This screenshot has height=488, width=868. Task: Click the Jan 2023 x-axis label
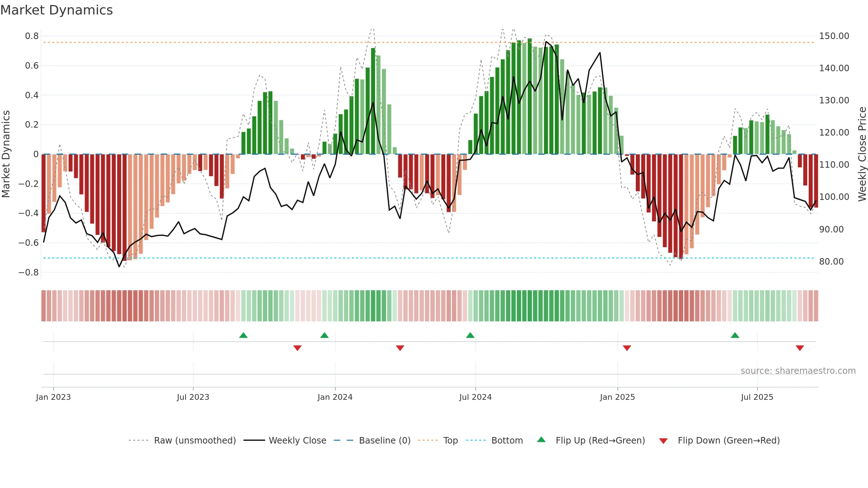point(54,397)
